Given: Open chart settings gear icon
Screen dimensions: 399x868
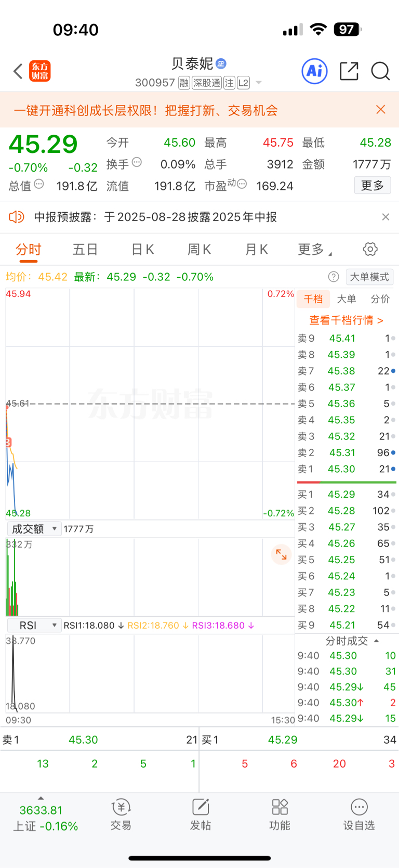Looking at the screenshot, I should [x=370, y=249].
